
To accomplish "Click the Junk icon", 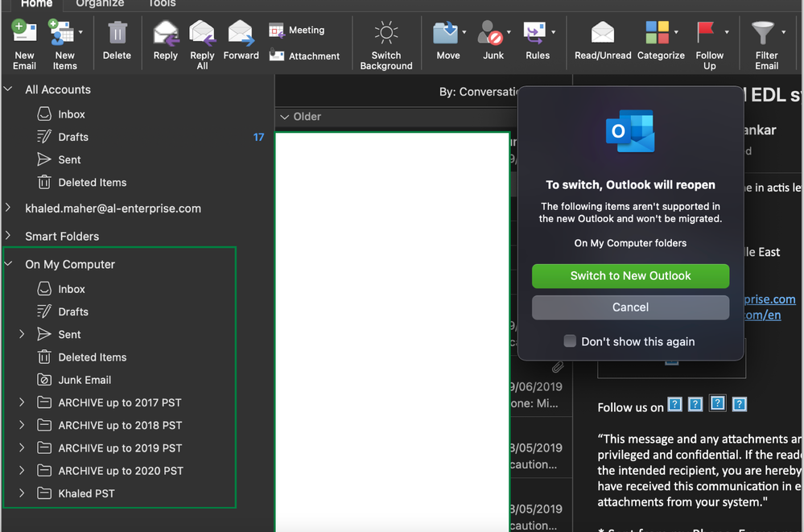I will [x=490, y=33].
